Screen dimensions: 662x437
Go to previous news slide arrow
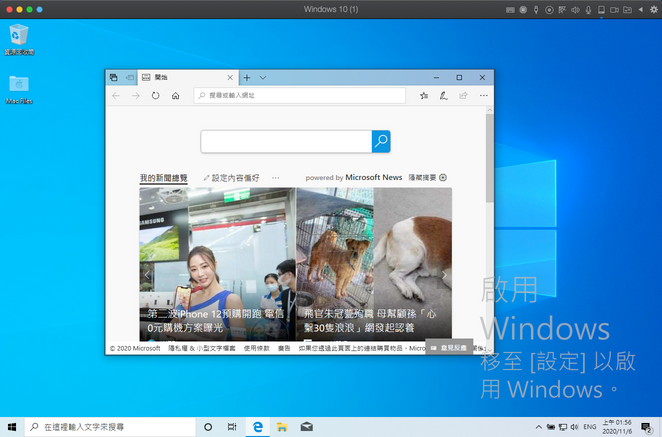tap(147, 275)
